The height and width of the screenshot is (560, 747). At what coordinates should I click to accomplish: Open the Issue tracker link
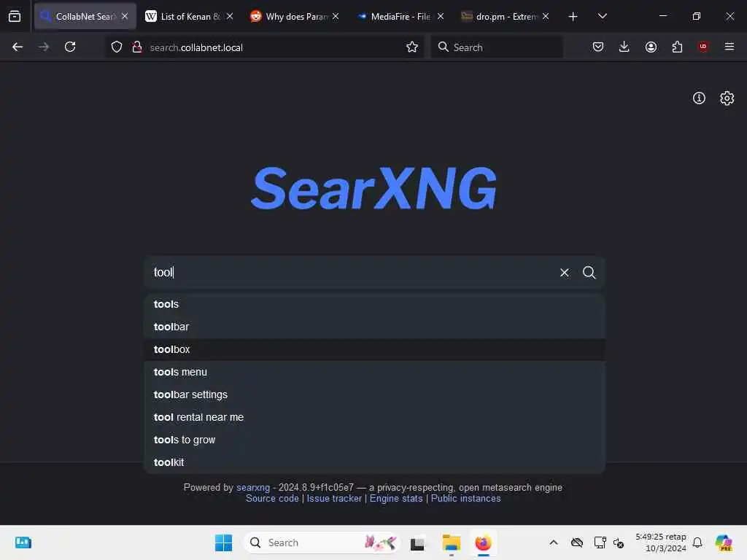(334, 499)
